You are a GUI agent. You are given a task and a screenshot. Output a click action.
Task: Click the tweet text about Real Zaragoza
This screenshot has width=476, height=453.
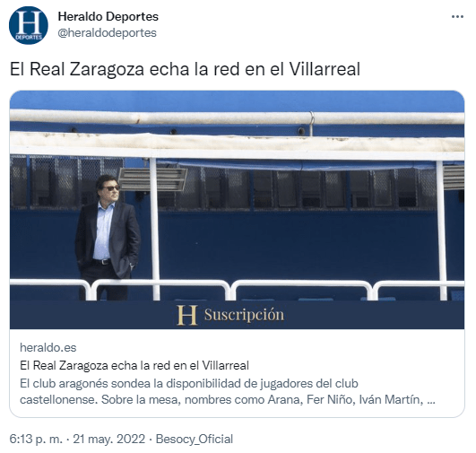[x=185, y=69]
